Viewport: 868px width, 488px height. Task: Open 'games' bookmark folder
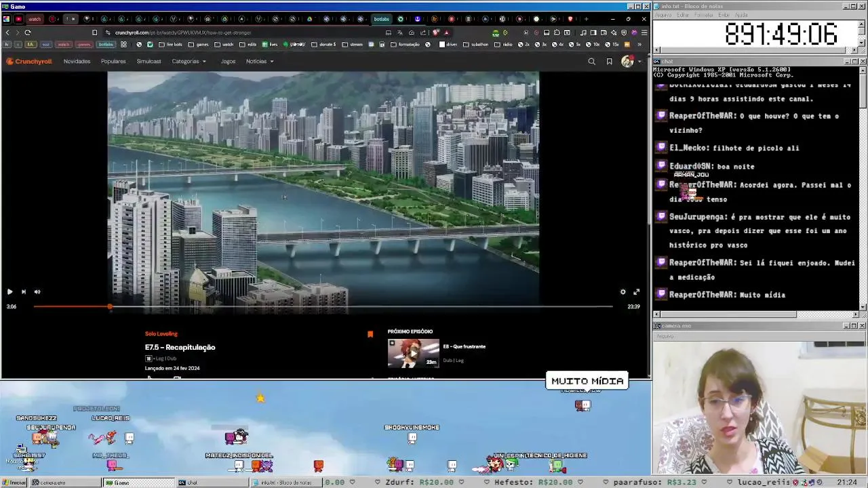click(x=199, y=45)
